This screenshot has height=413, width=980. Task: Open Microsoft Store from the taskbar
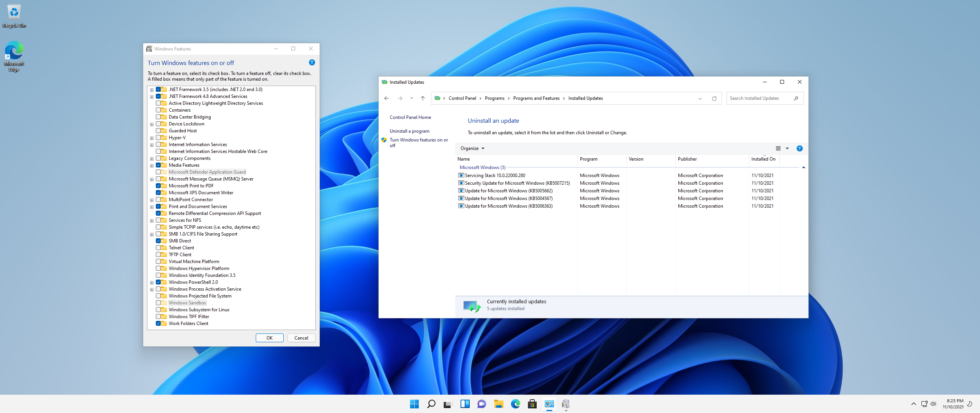click(x=532, y=404)
